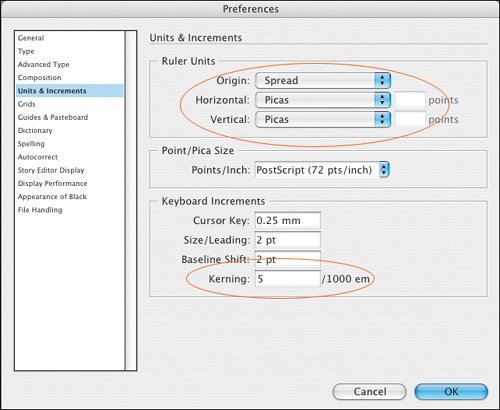The image size is (500, 410).
Task: Open the Horizontal ruler units dropdown
Action: pos(323,100)
